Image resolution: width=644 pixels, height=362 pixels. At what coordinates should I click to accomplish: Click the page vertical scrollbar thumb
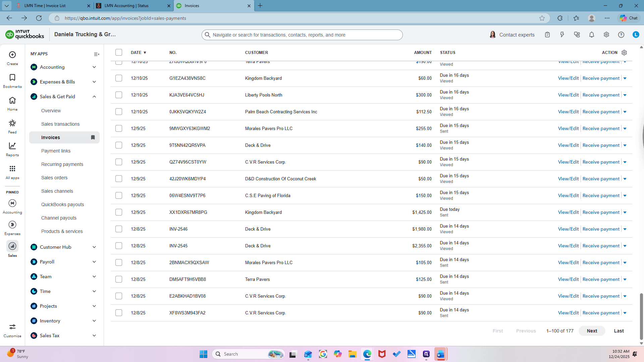tap(641, 317)
